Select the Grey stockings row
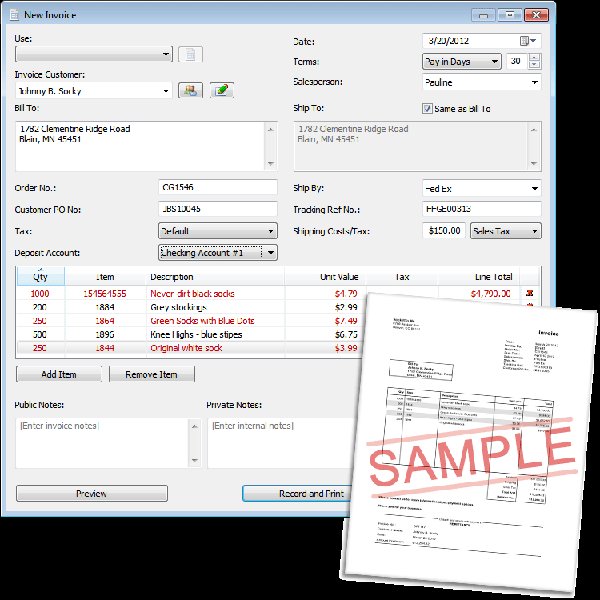This screenshot has height=600, width=600. coord(190,307)
